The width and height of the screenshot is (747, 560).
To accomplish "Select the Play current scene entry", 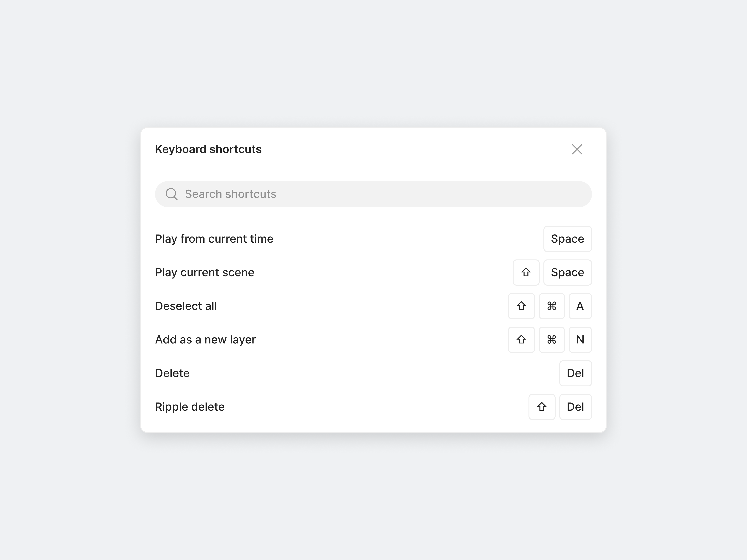I will (x=205, y=272).
